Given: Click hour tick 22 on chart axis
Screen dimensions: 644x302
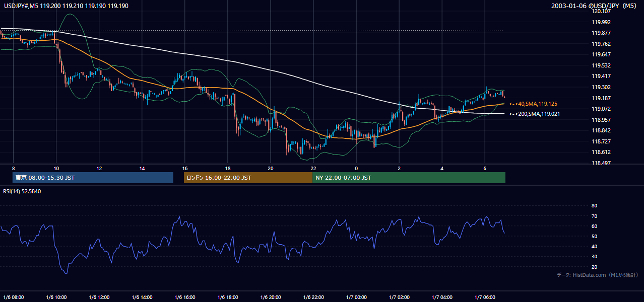Looking at the screenshot, I should [x=313, y=168].
